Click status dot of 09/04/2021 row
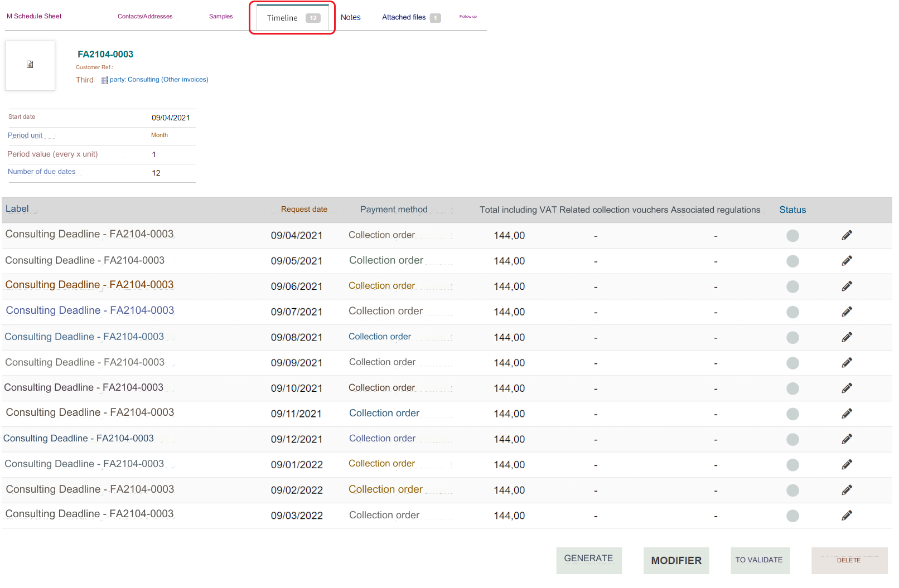This screenshot has width=899, height=588. click(x=792, y=236)
